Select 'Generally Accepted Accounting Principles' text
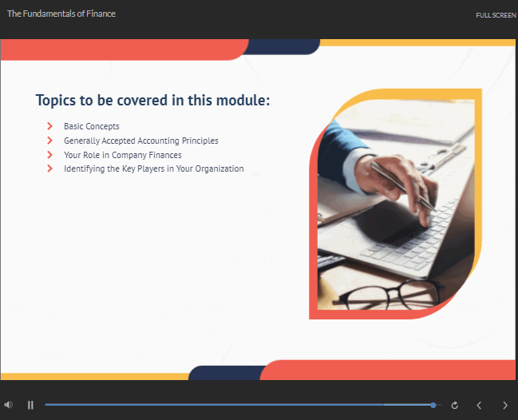Screen dimensions: 518x420 (141, 141)
